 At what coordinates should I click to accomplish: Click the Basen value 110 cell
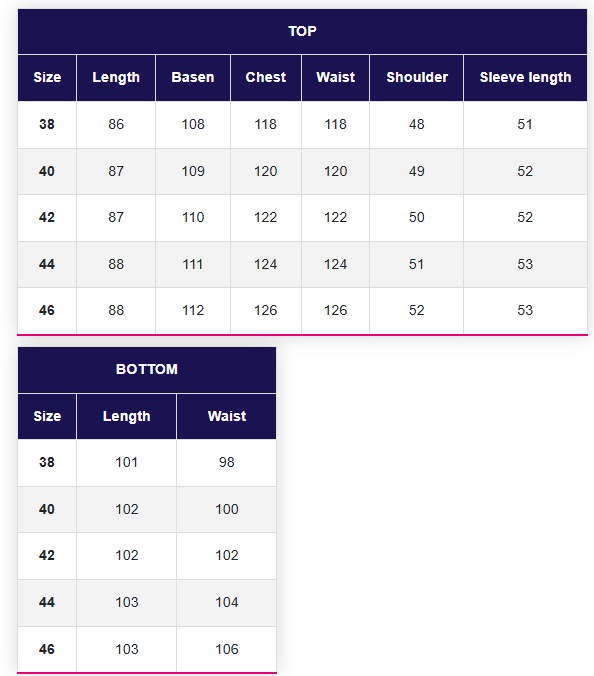193,218
